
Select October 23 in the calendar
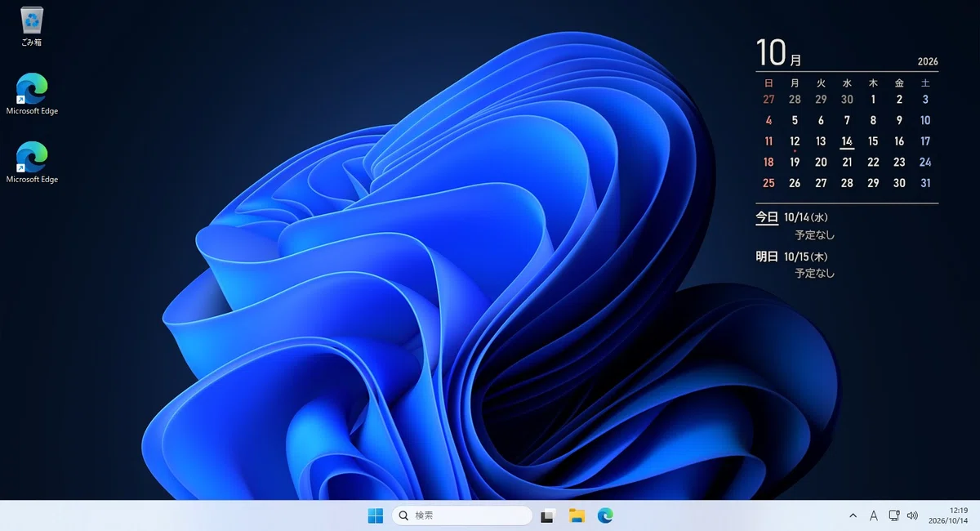[x=899, y=162]
